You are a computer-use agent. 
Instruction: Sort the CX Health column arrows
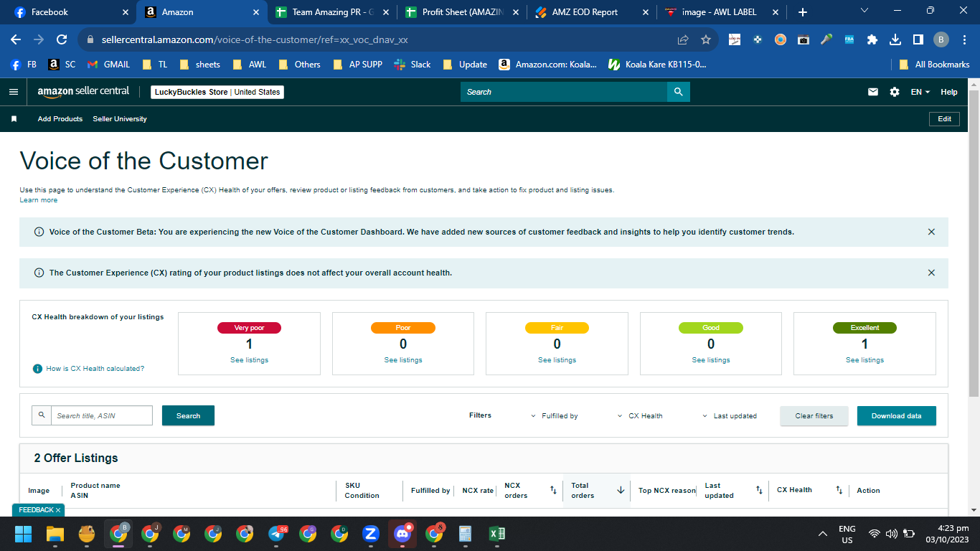coord(839,490)
